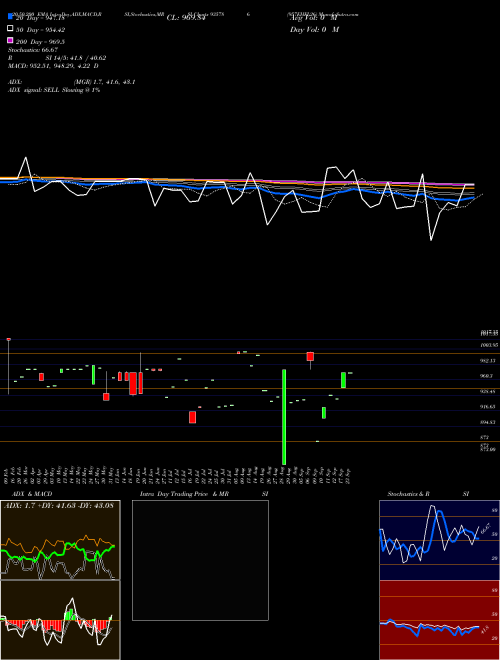Click the 982.13 price axis label
Screen dimensions: 500x660
488,361
